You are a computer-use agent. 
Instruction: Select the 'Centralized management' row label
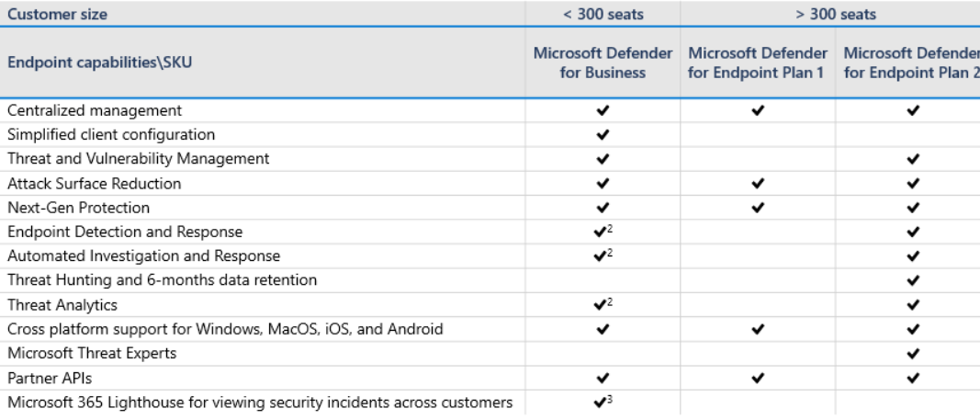95,110
